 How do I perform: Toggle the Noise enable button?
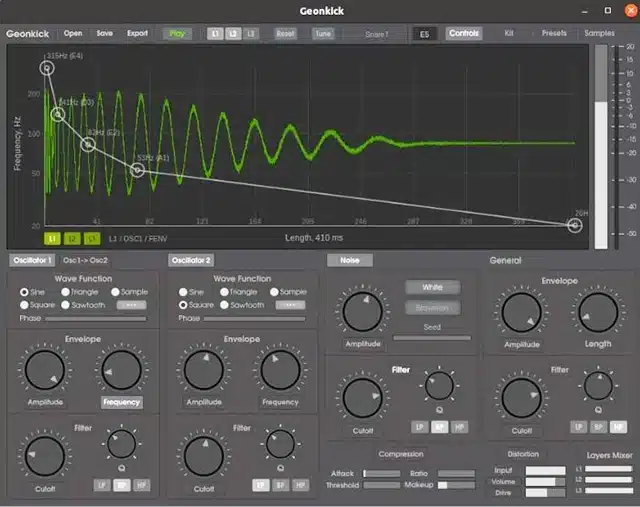350,260
